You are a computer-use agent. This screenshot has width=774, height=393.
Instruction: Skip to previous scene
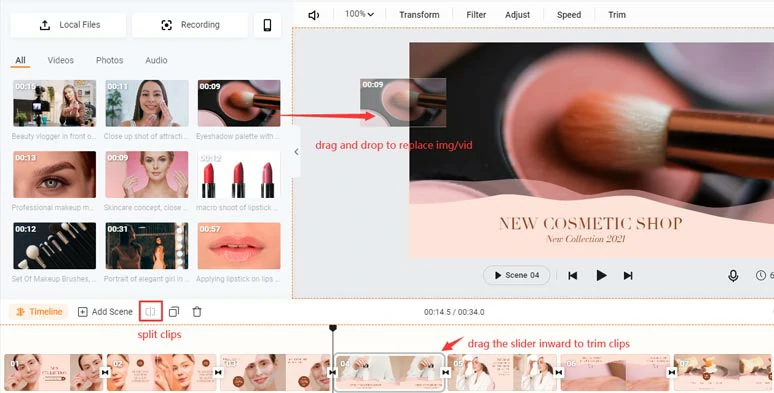tap(573, 275)
